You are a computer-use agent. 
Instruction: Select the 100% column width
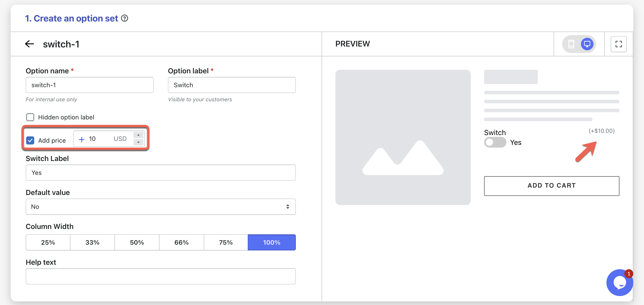tap(271, 242)
